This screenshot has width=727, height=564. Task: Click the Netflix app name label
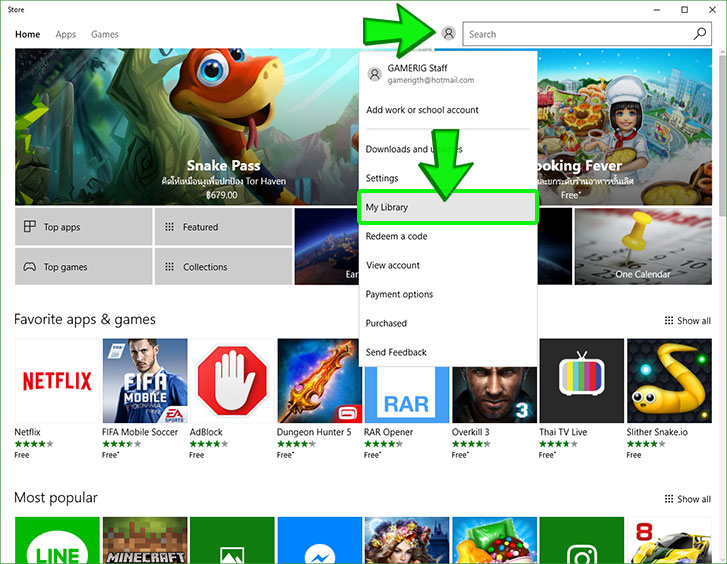pyautogui.click(x=27, y=432)
